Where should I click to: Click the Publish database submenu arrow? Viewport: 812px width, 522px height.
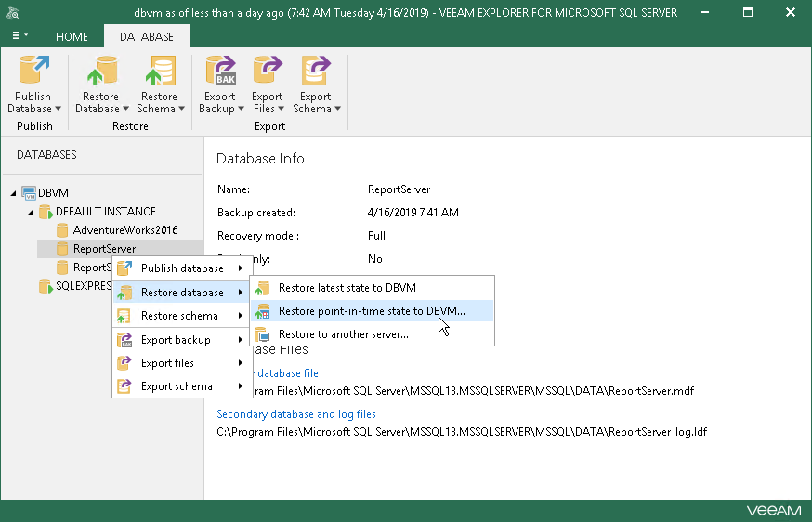tap(241, 268)
